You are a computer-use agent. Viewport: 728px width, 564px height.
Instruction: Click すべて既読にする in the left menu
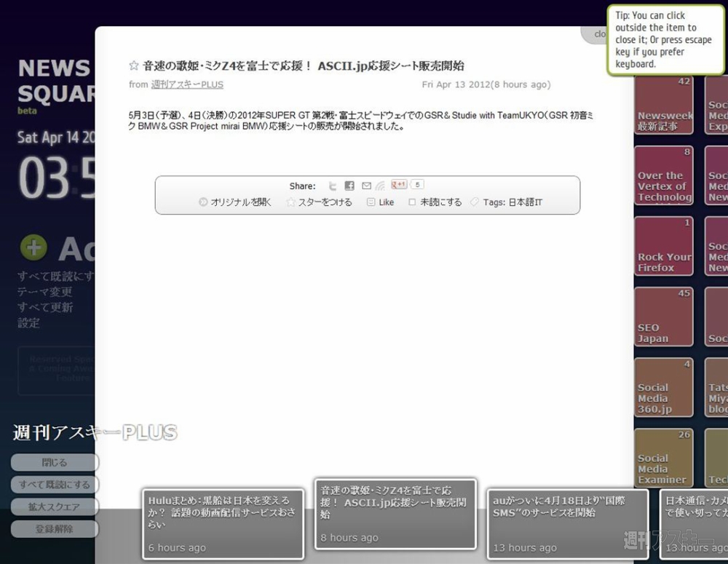tap(56, 277)
